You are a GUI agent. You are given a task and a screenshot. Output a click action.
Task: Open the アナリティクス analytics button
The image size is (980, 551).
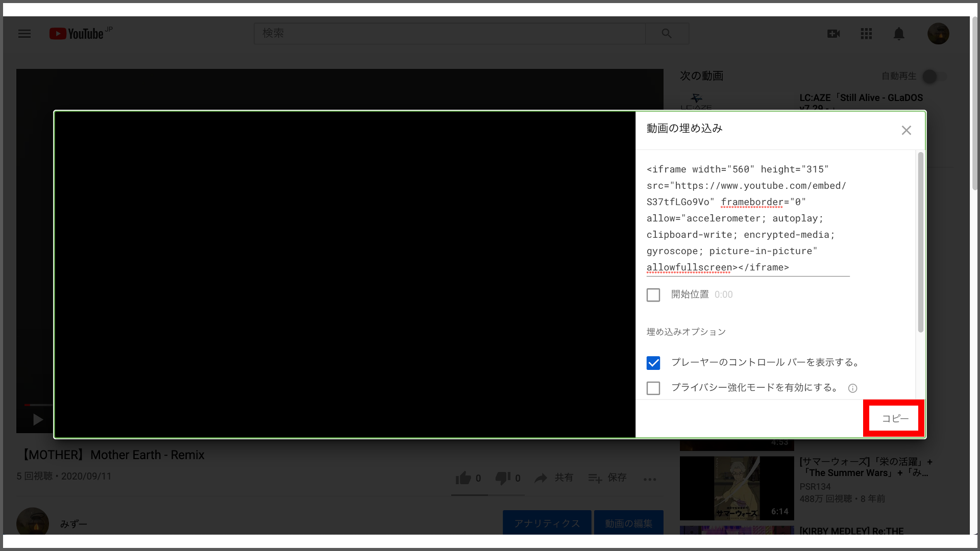(547, 523)
